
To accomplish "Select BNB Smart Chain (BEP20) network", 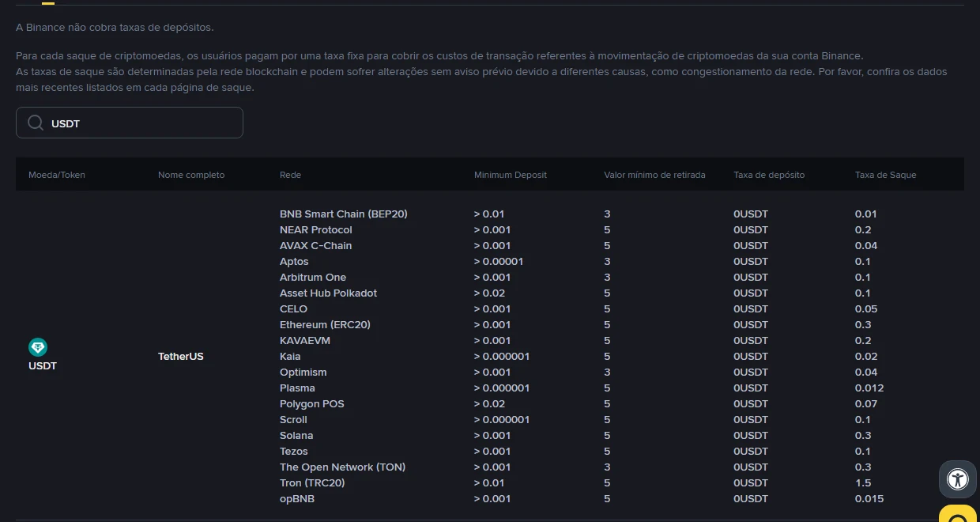I will coord(344,214).
